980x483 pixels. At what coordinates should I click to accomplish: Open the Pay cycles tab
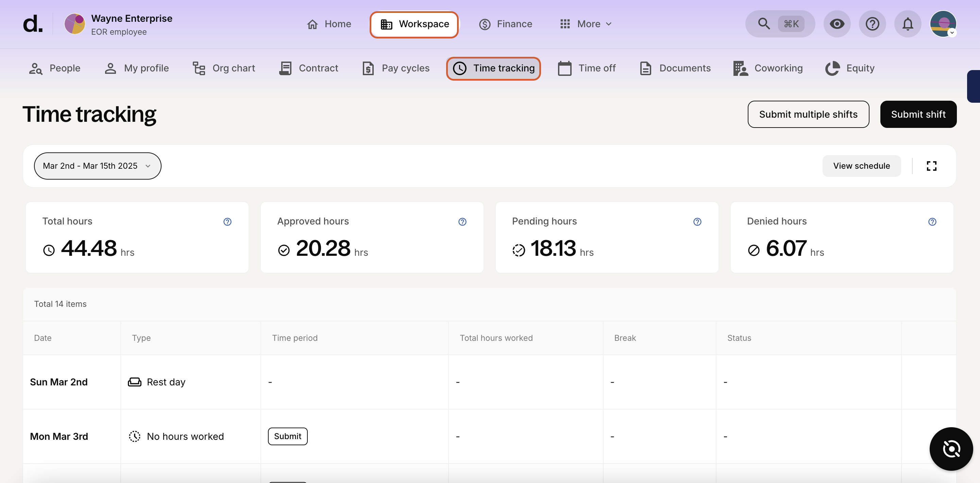(x=396, y=68)
